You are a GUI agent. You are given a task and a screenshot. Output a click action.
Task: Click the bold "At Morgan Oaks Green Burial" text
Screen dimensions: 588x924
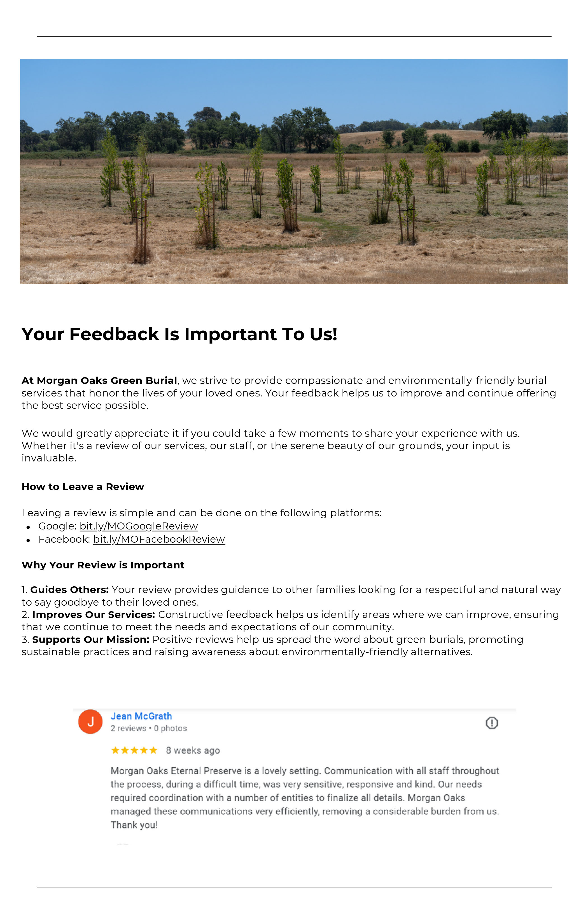click(99, 381)
